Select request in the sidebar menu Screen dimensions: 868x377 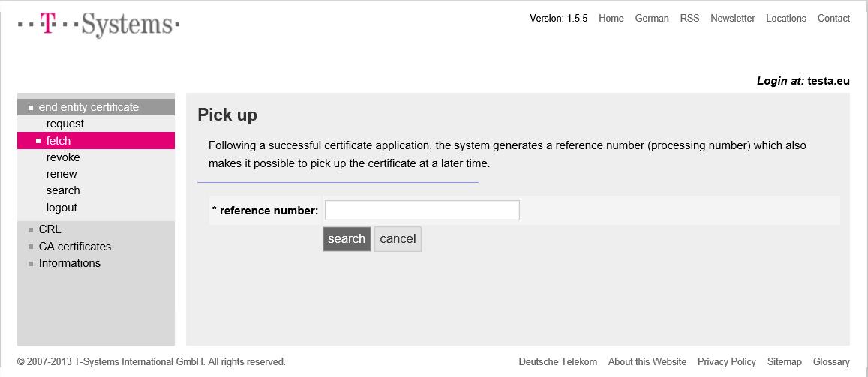tap(65, 124)
